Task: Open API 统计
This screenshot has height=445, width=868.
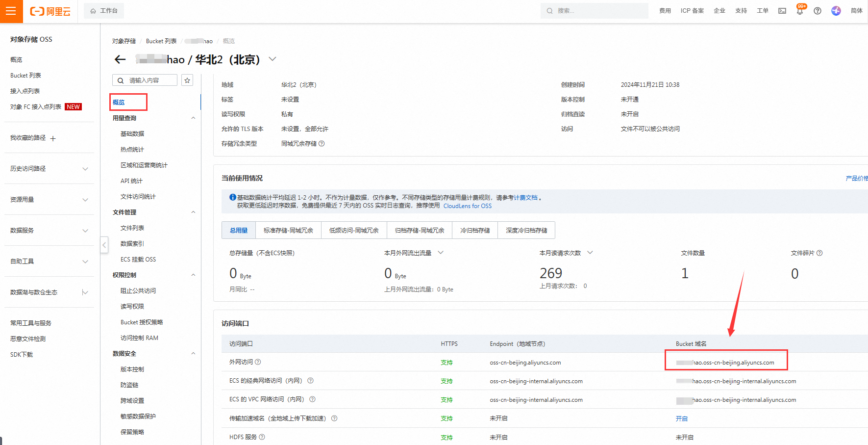Action: 131,181
